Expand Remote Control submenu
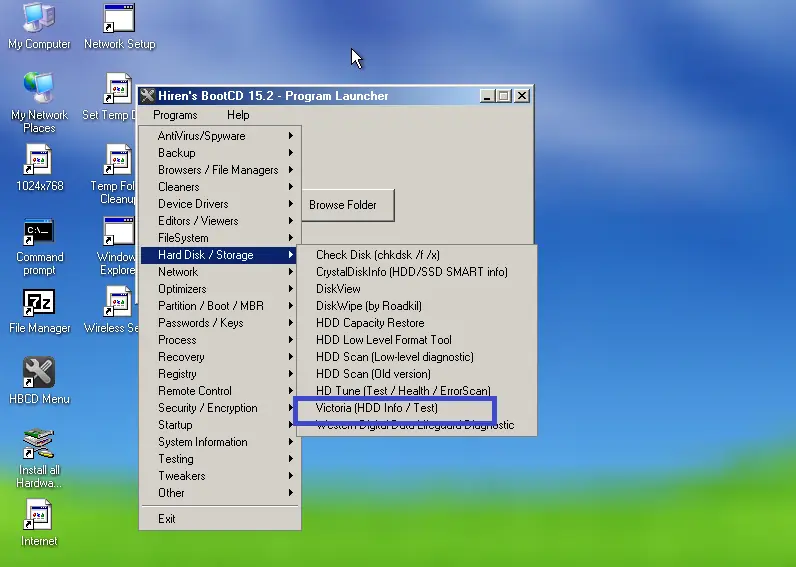The image size is (796, 567). click(x=220, y=391)
